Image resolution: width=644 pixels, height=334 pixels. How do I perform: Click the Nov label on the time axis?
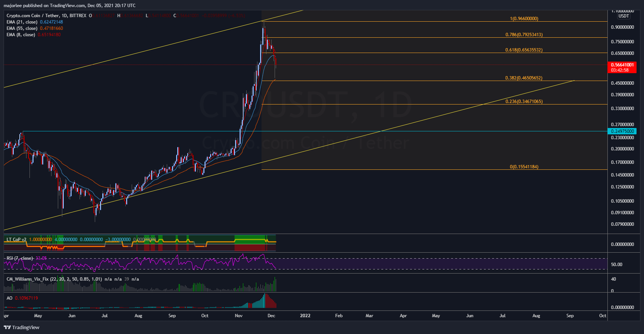pos(239,316)
